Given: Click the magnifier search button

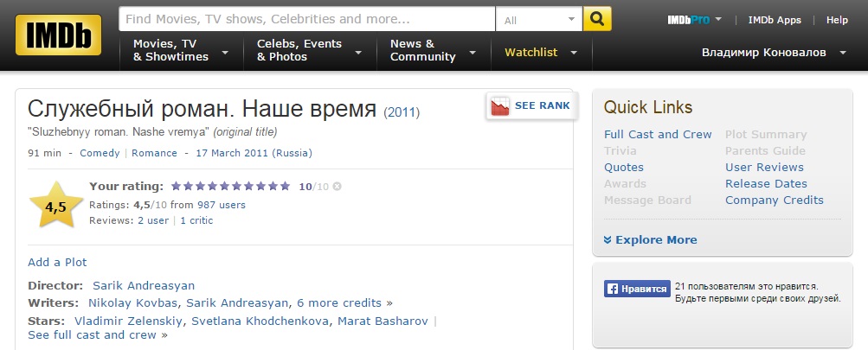Looking at the screenshot, I should pyautogui.click(x=597, y=19).
